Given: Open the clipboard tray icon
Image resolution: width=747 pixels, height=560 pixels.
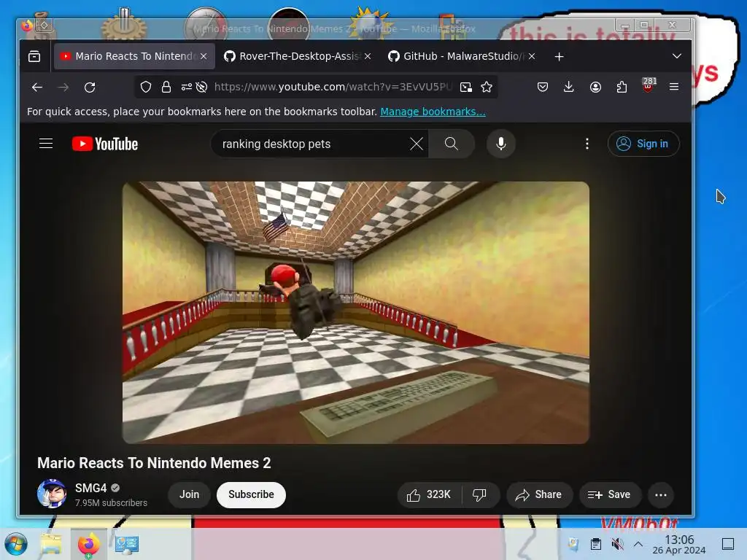Looking at the screenshot, I should pos(595,544).
